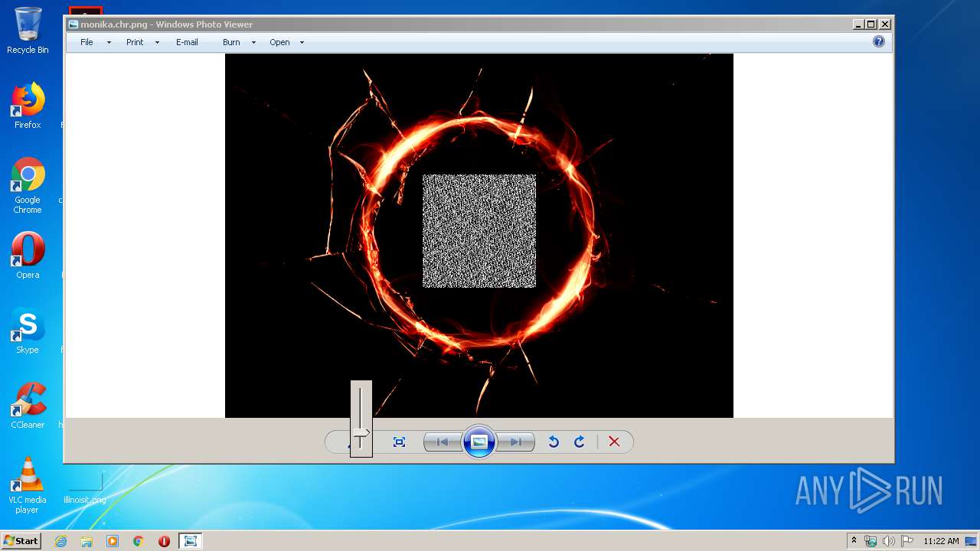Click the 11:22 AM clock
The height and width of the screenshot is (551, 980).
(941, 541)
